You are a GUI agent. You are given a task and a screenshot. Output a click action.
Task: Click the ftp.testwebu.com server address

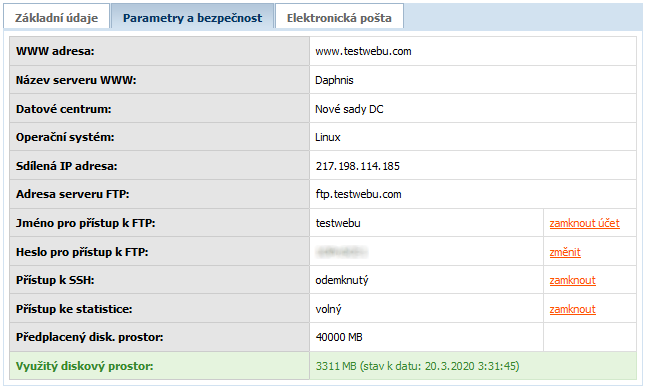[x=358, y=194]
